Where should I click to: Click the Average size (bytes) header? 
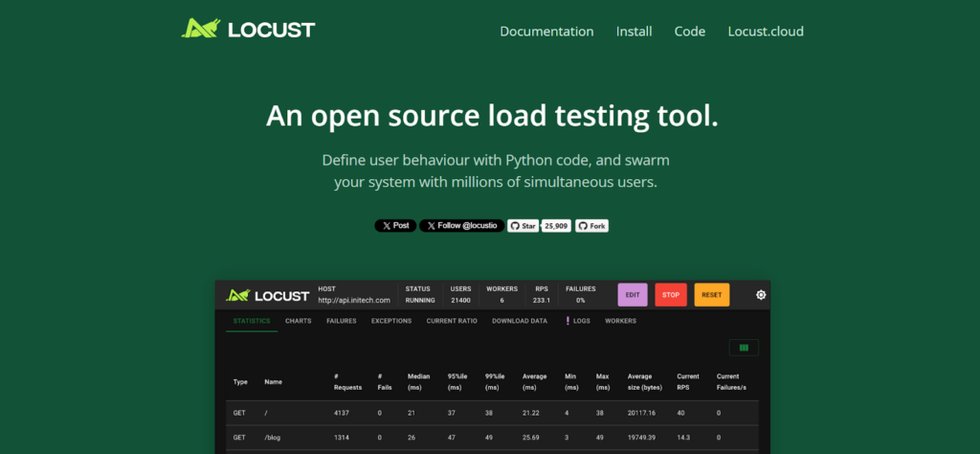click(643, 382)
